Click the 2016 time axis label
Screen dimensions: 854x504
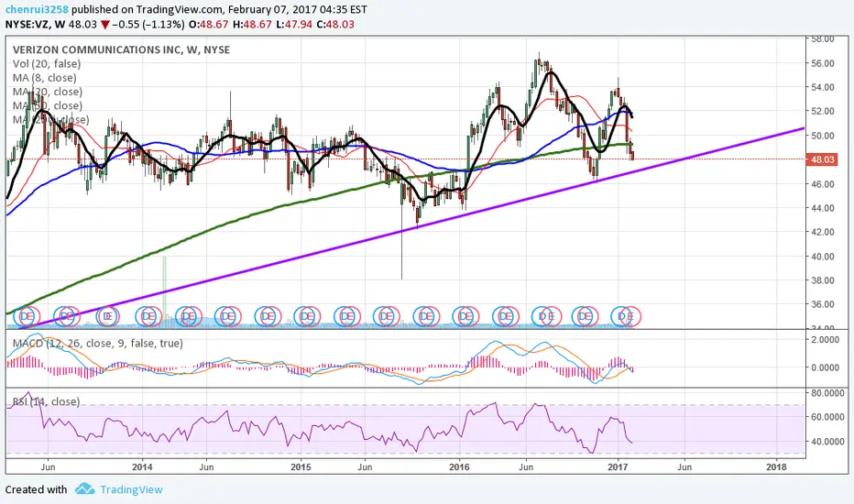[459, 467]
